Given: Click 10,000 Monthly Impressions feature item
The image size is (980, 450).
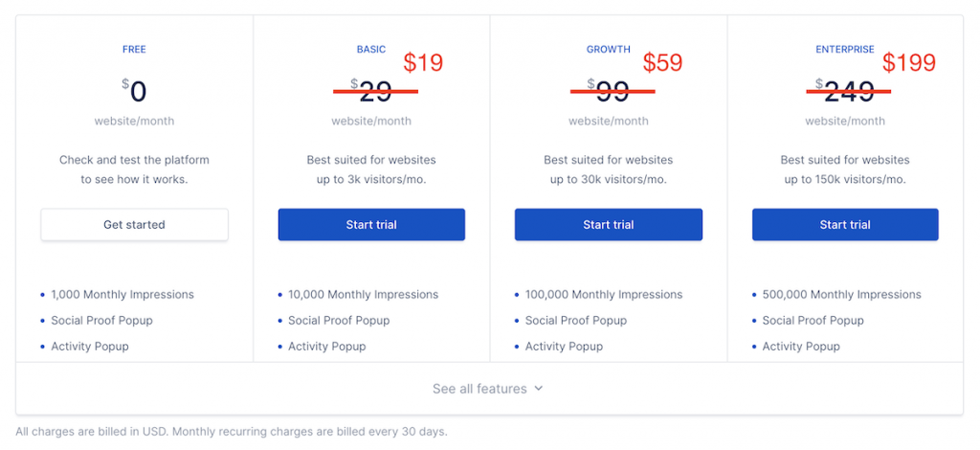Looking at the screenshot, I should [363, 294].
